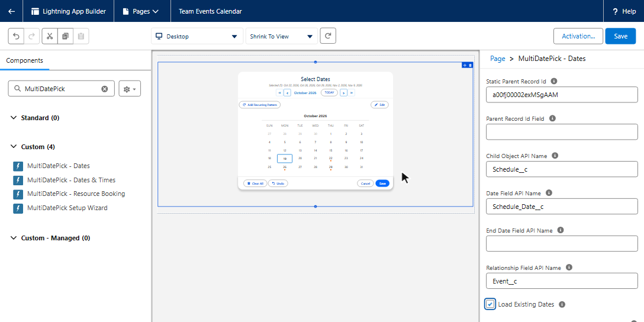
Task: Click the date picker's blue Save button
Action: tap(382, 183)
